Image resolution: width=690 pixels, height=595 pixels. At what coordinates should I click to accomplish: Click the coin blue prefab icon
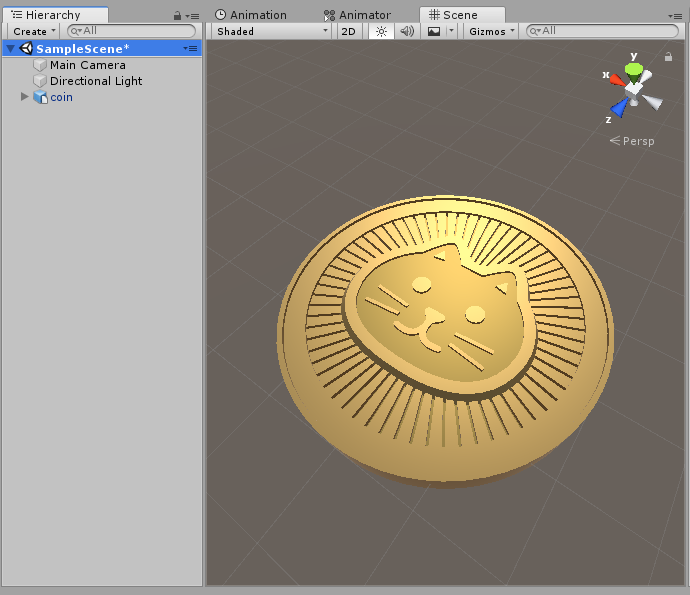pyautogui.click(x=40, y=97)
